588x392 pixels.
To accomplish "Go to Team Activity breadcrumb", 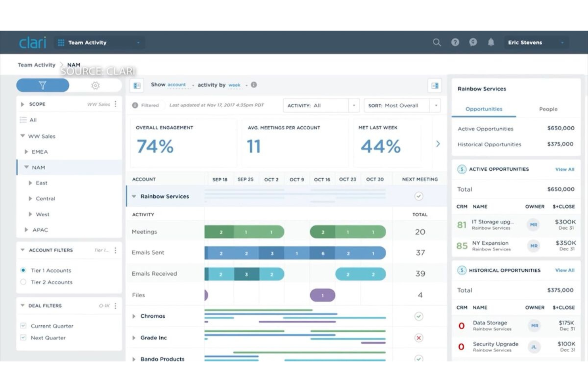I will [37, 65].
